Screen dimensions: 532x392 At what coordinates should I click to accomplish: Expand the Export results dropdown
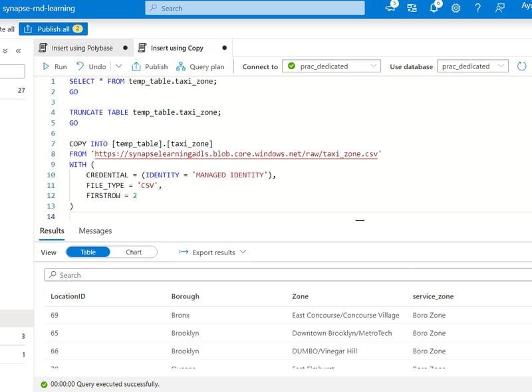tap(243, 252)
